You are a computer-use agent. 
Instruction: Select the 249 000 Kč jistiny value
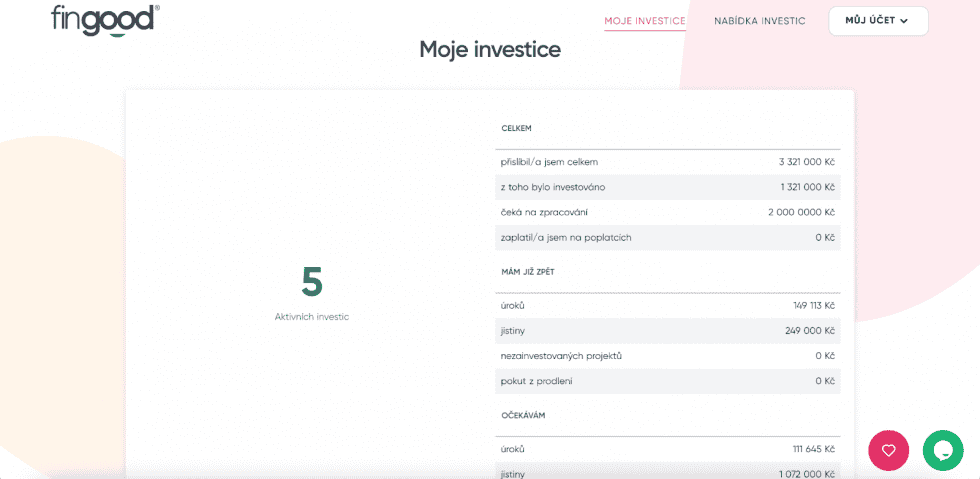(809, 330)
